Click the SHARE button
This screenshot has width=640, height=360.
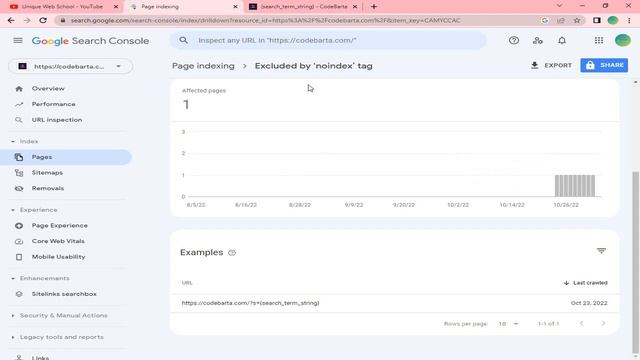click(x=604, y=65)
